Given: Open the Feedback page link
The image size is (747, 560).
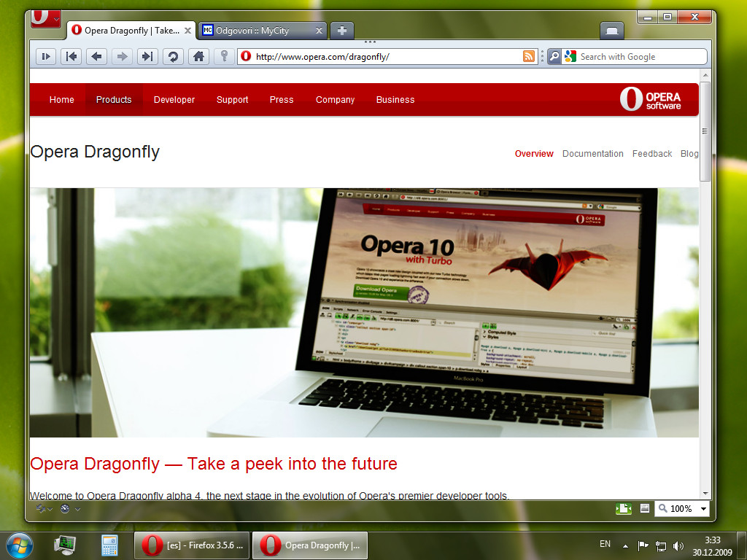Looking at the screenshot, I should pyautogui.click(x=652, y=154).
